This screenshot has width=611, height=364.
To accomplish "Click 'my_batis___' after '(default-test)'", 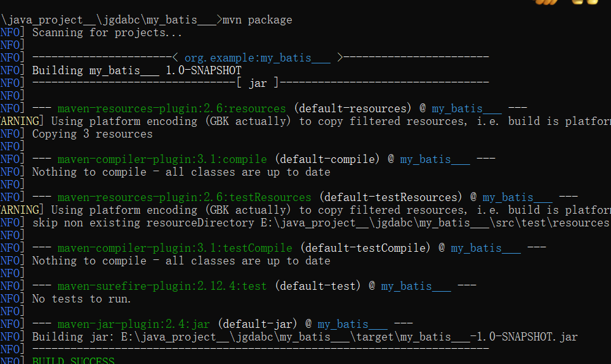I will click(416, 286).
